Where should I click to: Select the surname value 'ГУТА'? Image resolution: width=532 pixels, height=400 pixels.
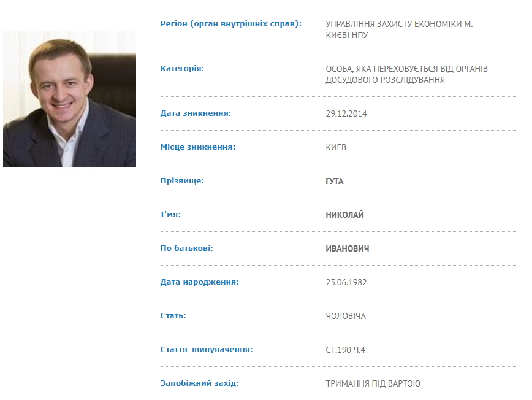click(x=335, y=182)
